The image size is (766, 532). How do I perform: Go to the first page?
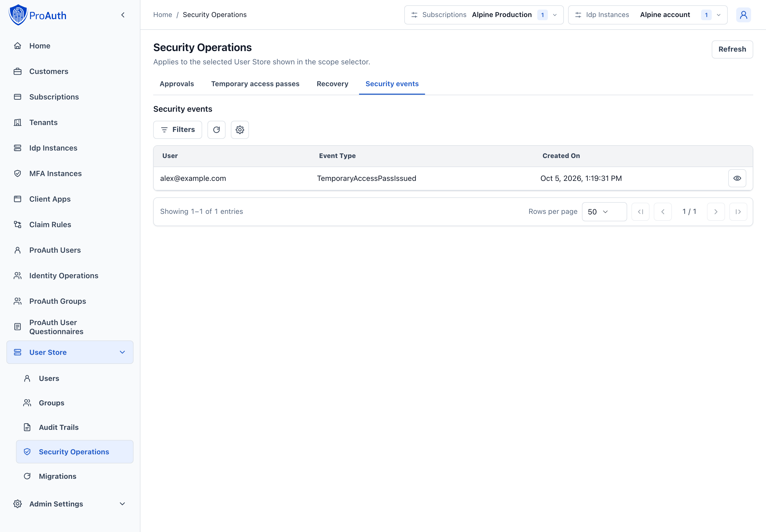(640, 212)
